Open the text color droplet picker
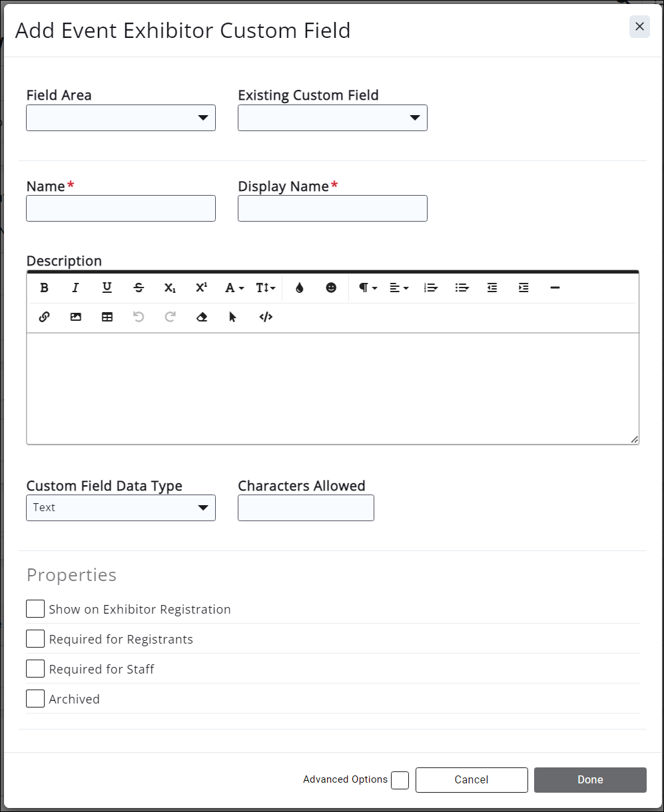 300,288
